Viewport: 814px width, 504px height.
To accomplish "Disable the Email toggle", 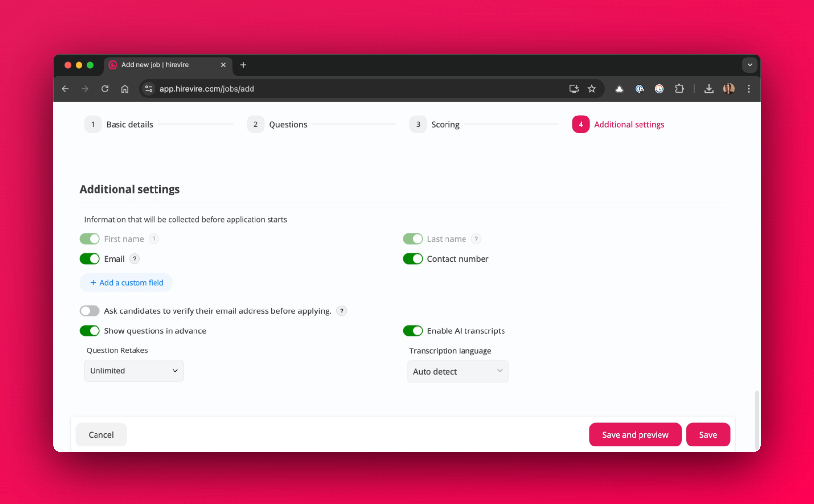I will click(x=90, y=259).
